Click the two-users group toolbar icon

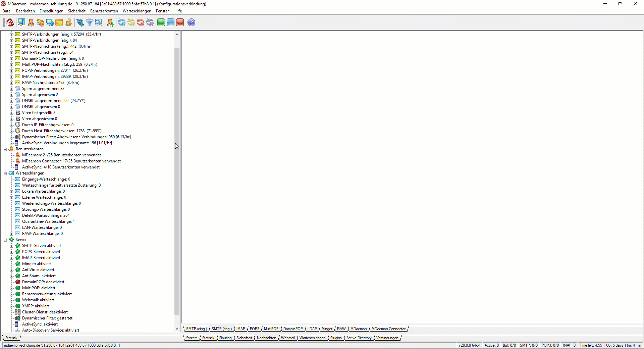pyautogui.click(x=41, y=22)
